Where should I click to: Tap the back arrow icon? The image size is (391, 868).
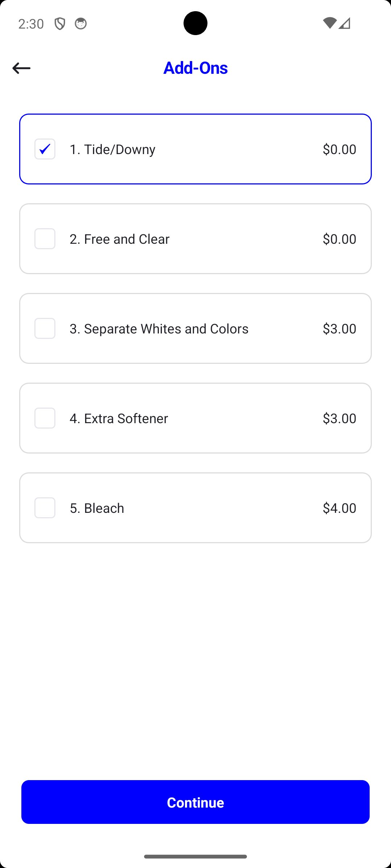coord(21,68)
